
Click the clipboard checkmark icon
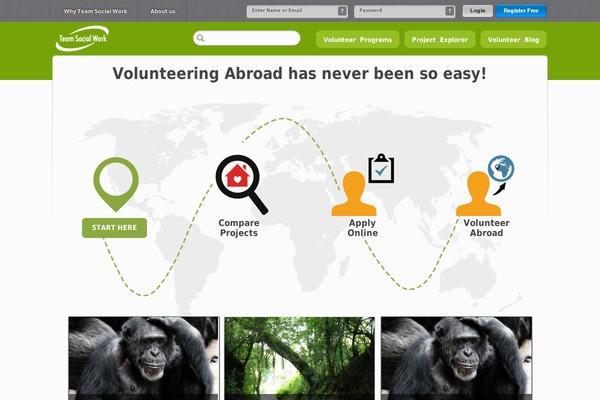[381, 168]
